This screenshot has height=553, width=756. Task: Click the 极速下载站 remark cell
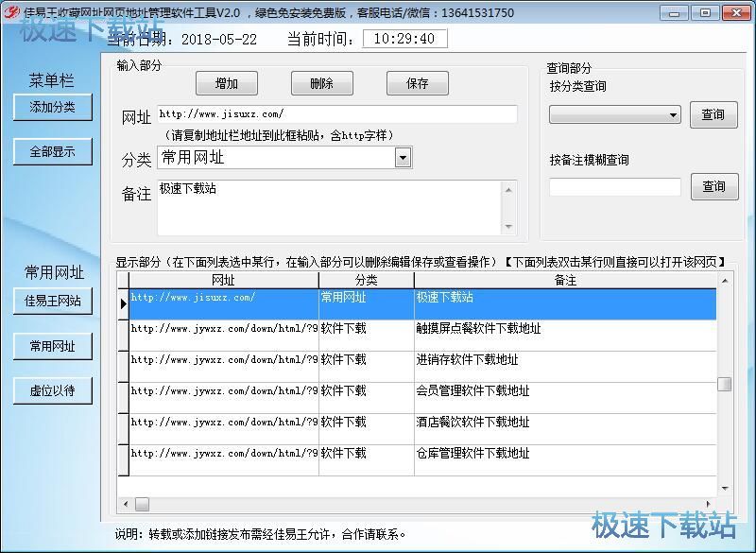tap(565, 304)
